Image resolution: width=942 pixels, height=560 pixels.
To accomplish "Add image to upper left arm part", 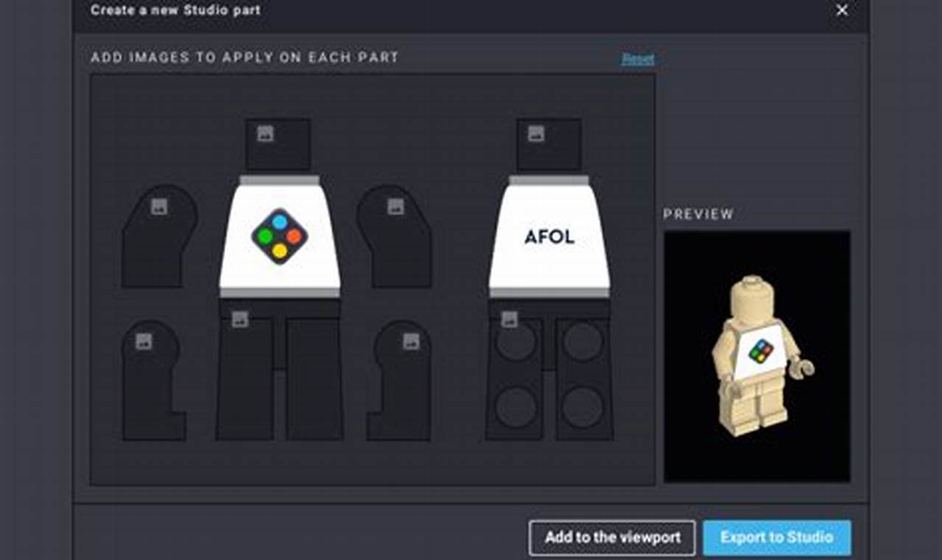I will tap(159, 207).
